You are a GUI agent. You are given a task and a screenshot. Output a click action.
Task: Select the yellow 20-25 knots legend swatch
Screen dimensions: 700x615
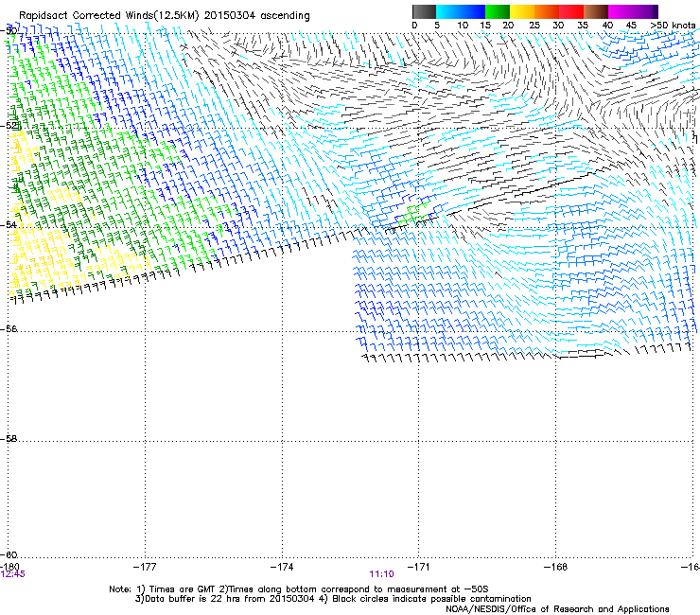click(522, 11)
